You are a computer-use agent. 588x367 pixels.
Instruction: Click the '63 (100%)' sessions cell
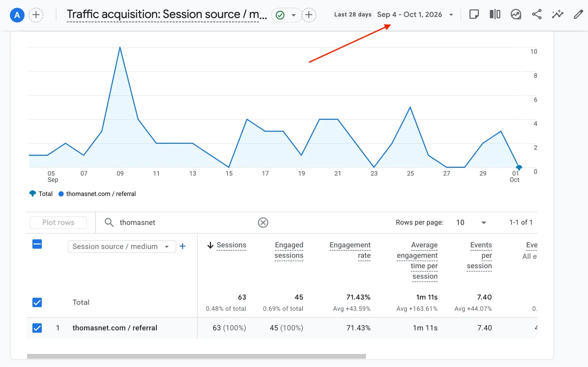tap(229, 328)
